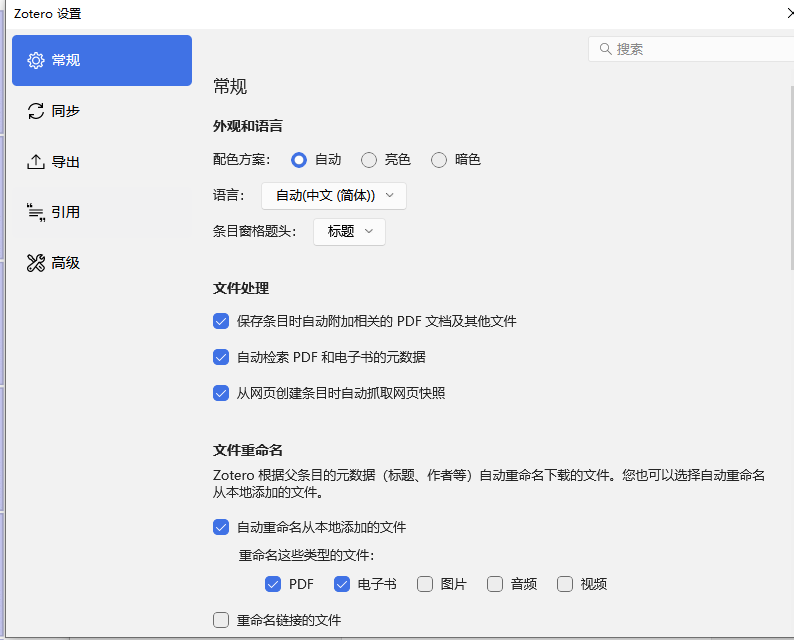
Task: Enable 重命名链接的文件 checkbox
Action: point(221,620)
